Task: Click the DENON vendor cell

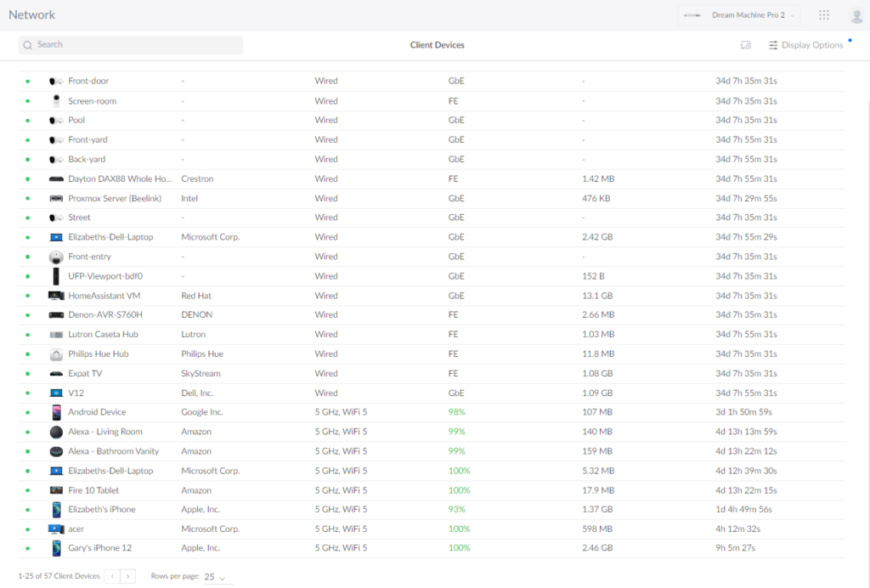Action: 196,314
